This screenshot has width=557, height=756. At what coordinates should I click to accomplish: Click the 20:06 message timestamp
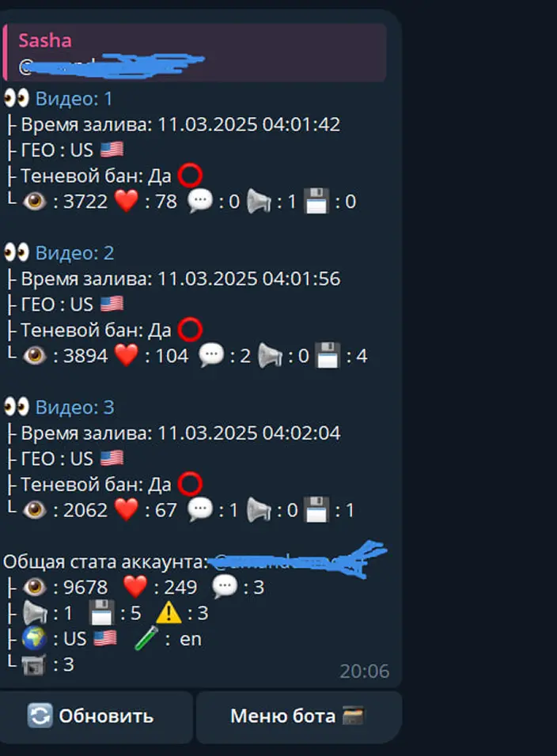(364, 671)
